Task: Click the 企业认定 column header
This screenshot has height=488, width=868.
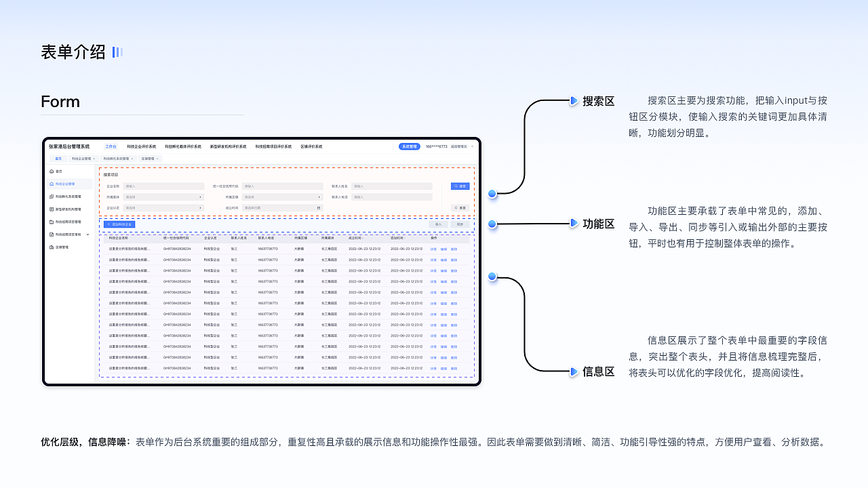Action: pyautogui.click(x=211, y=238)
